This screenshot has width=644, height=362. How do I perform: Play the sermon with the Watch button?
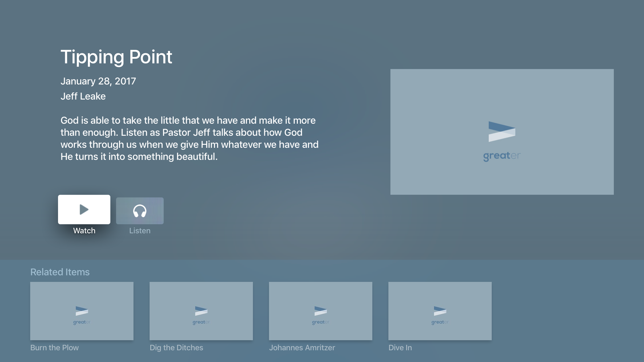(x=84, y=209)
